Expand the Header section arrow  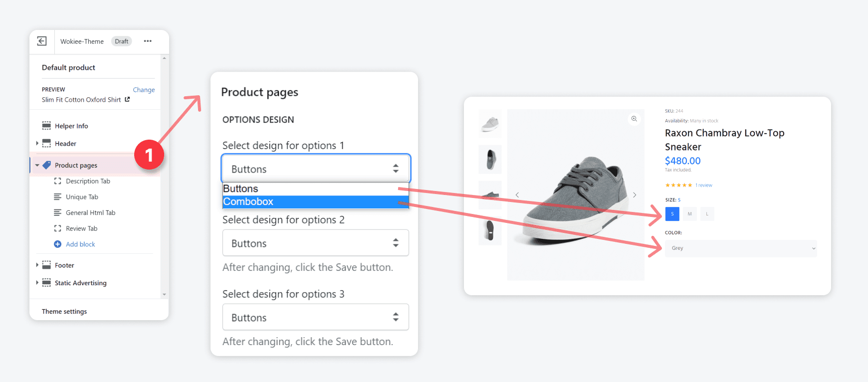point(37,144)
